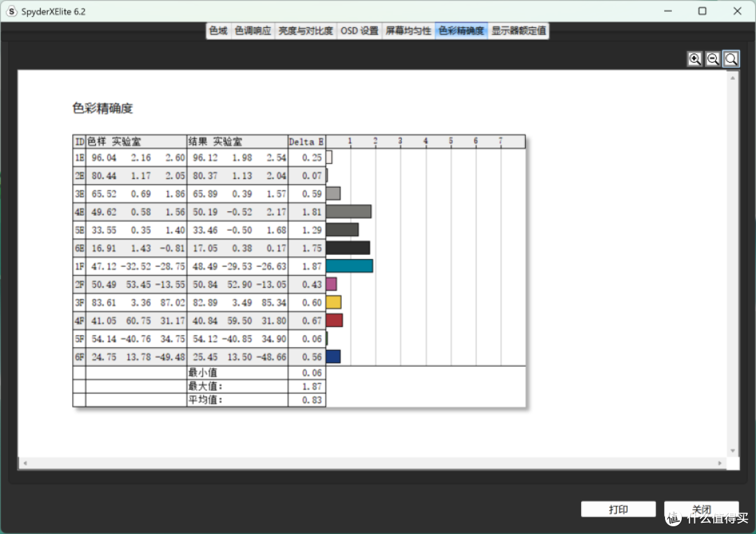Screen dimensions: 756x534
Task: Click the Delta E column header
Action: click(307, 141)
